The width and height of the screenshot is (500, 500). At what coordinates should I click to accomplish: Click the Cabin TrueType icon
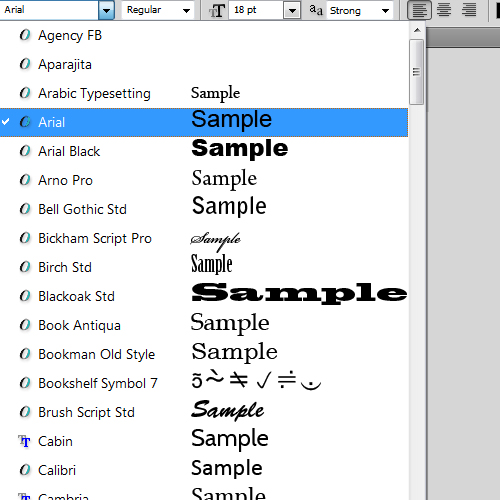[24, 442]
